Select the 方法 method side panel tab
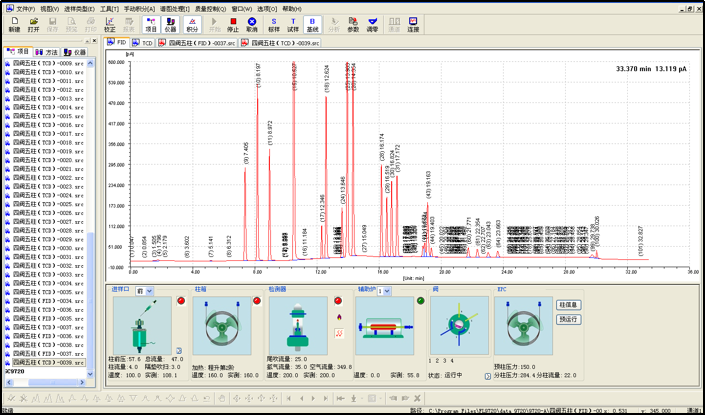Image resolution: width=705 pixels, height=415 pixels. (46, 52)
